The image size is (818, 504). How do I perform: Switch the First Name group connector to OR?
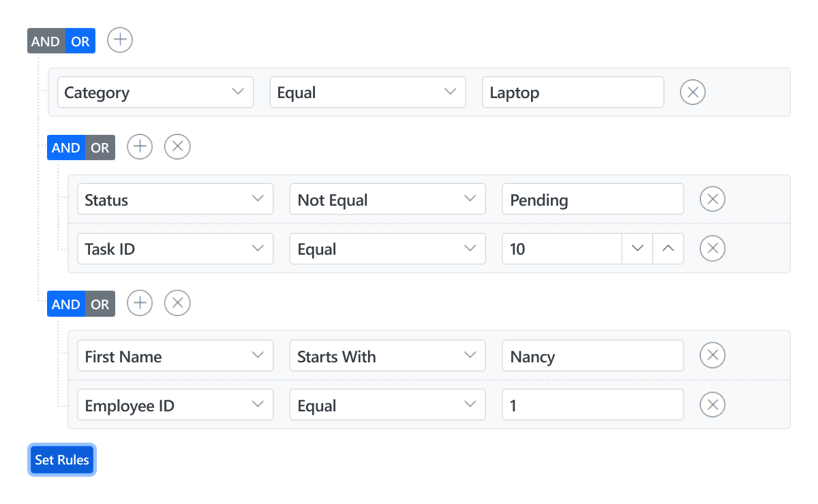[x=100, y=304]
